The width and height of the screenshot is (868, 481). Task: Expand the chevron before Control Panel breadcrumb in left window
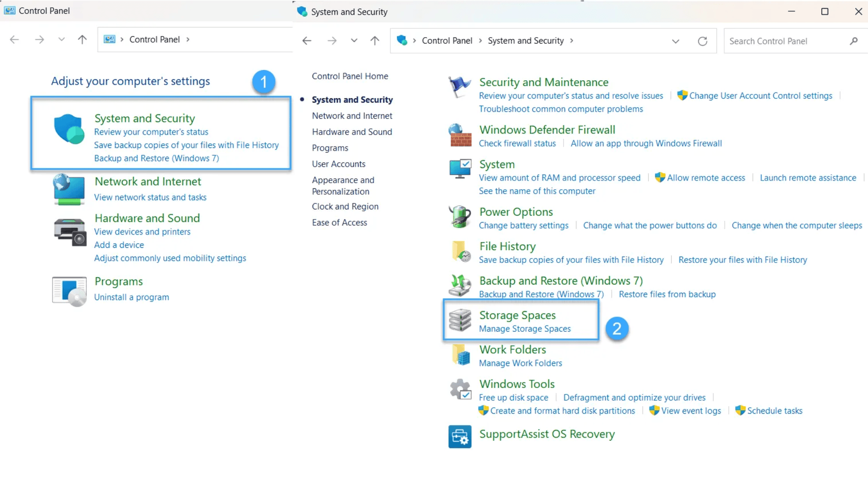pyautogui.click(x=122, y=39)
